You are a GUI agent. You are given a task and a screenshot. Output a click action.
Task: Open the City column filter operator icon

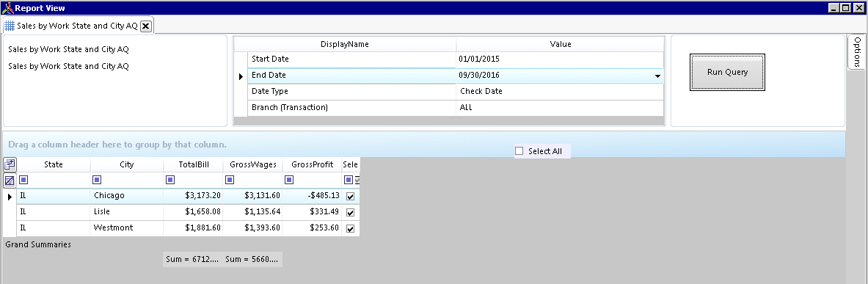tap(97, 179)
